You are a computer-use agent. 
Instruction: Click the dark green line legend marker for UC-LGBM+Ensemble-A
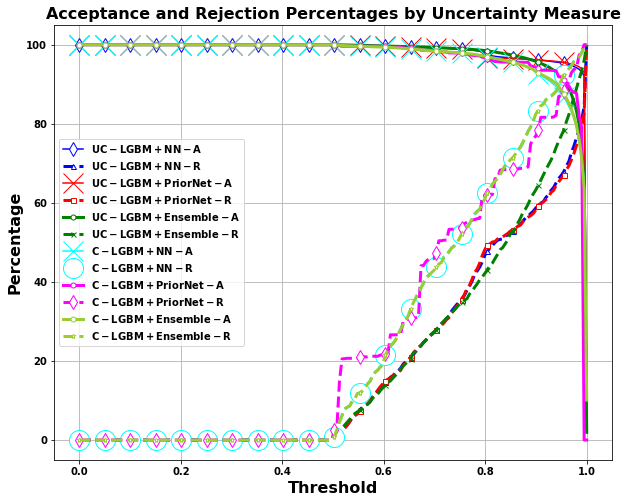[x=74, y=217]
